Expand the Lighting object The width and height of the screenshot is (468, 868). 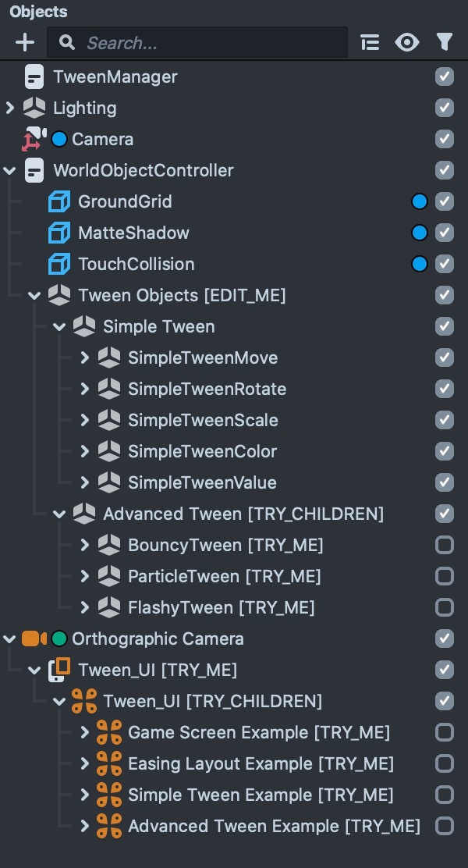(x=10, y=108)
